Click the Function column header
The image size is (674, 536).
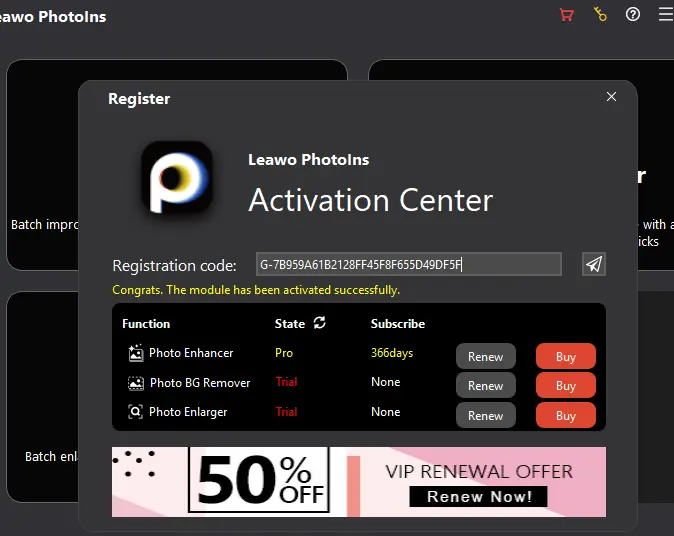(x=146, y=324)
